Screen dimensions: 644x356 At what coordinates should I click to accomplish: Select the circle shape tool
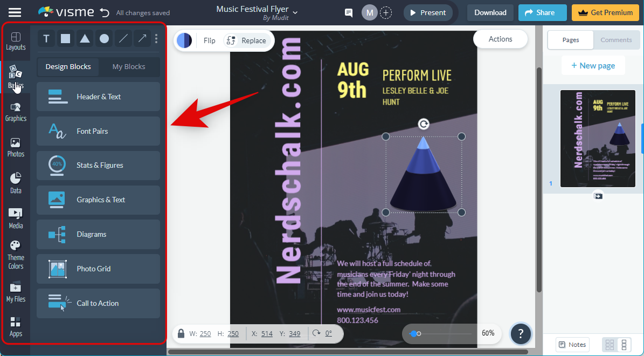[105, 39]
